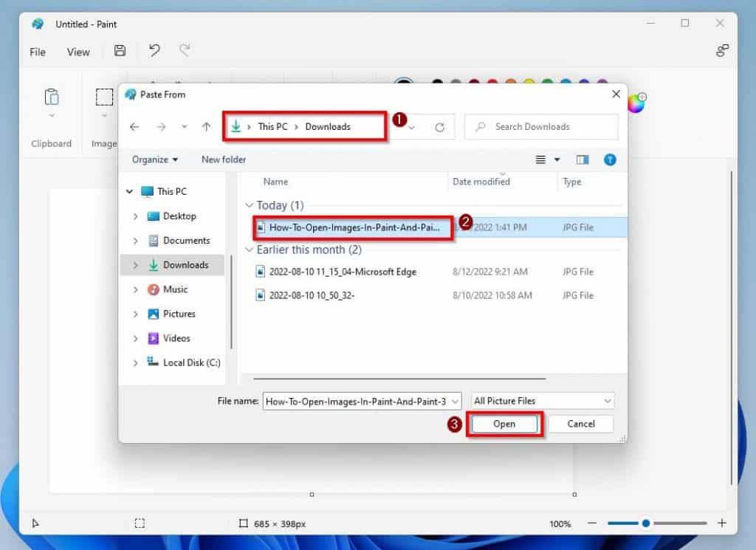The height and width of the screenshot is (550, 756).
Task: Click the Redo arrow in Paint
Action: point(185,49)
